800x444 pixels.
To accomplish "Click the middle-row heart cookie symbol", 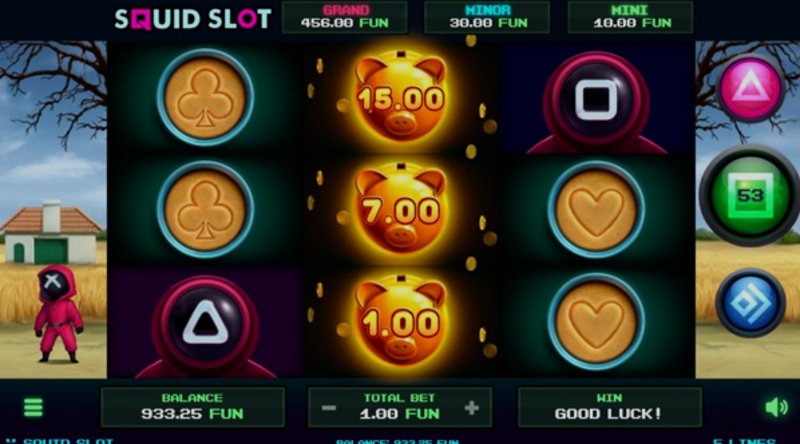I will (596, 209).
